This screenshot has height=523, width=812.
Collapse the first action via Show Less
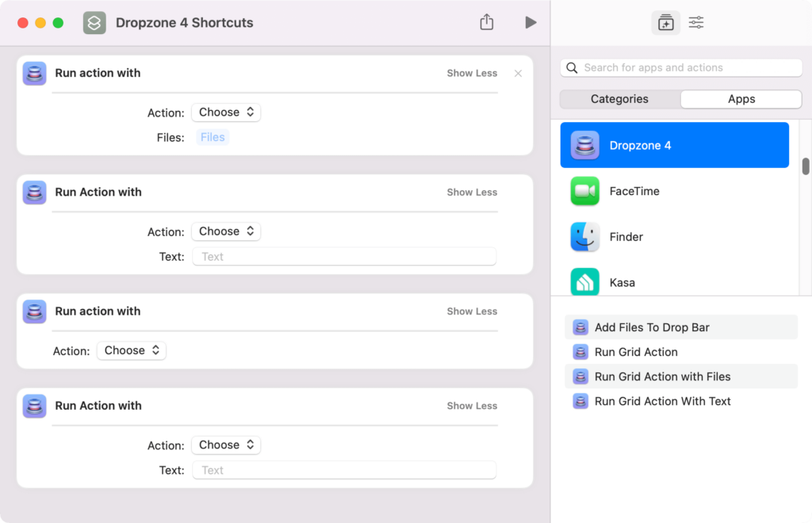click(x=471, y=73)
